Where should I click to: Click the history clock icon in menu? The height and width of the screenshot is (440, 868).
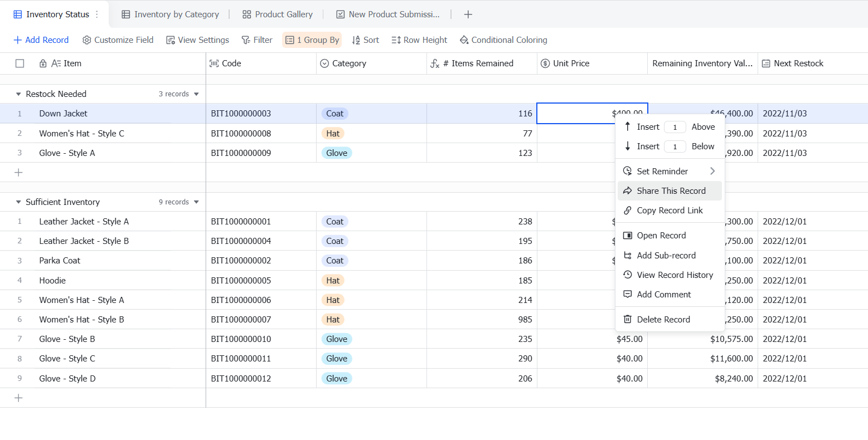click(628, 275)
